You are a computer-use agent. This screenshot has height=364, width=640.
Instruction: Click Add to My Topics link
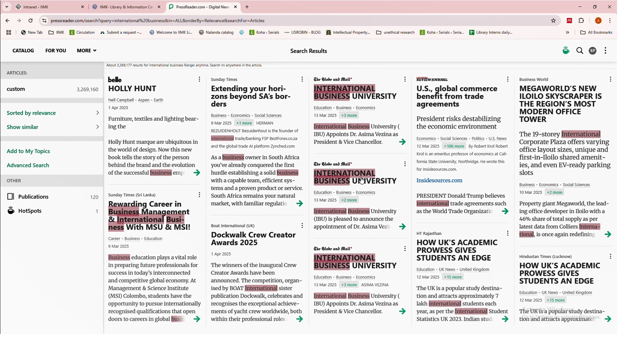(x=28, y=151)
